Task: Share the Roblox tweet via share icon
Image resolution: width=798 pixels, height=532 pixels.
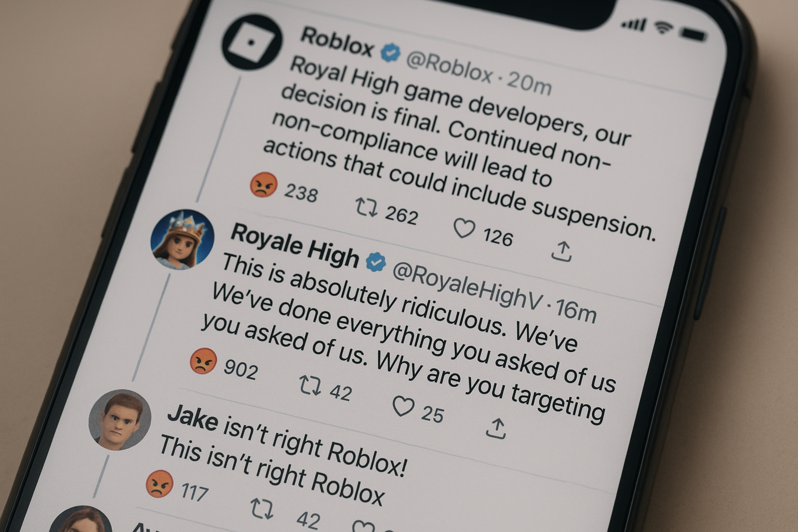Action: click(x=562, y=251)
